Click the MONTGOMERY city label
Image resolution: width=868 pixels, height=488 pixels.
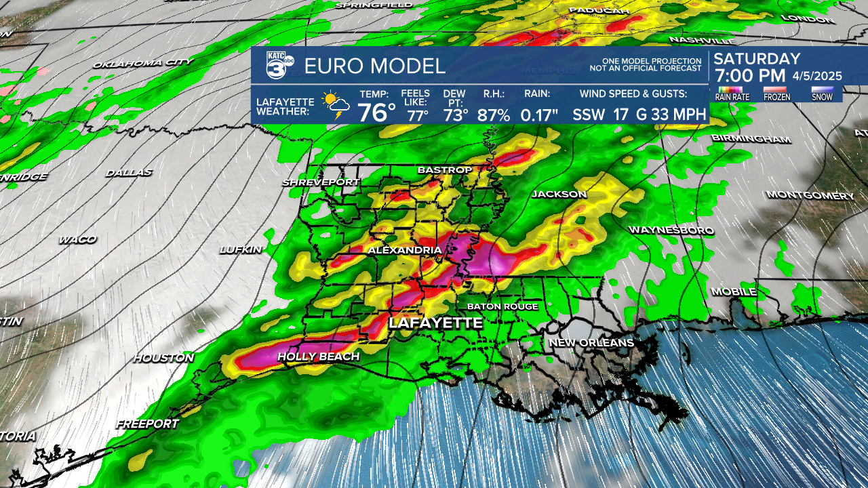pyautogui.click(x=810, y=195)
